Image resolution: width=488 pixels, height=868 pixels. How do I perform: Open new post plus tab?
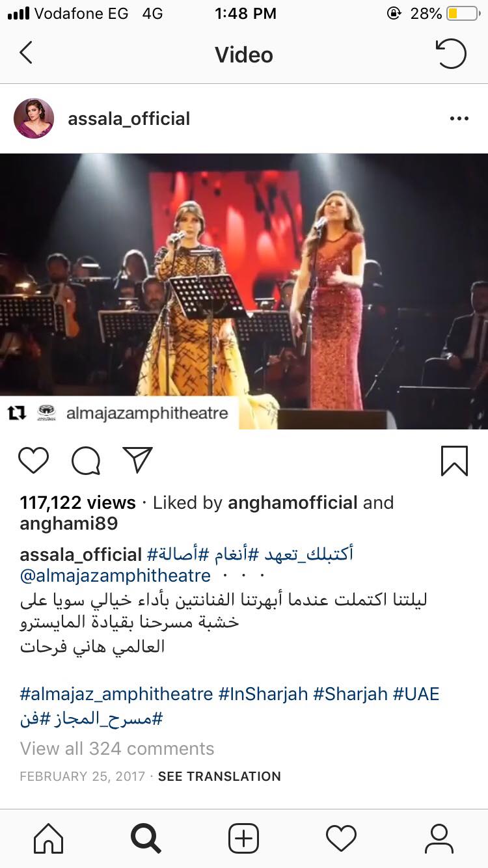point(244,838)
